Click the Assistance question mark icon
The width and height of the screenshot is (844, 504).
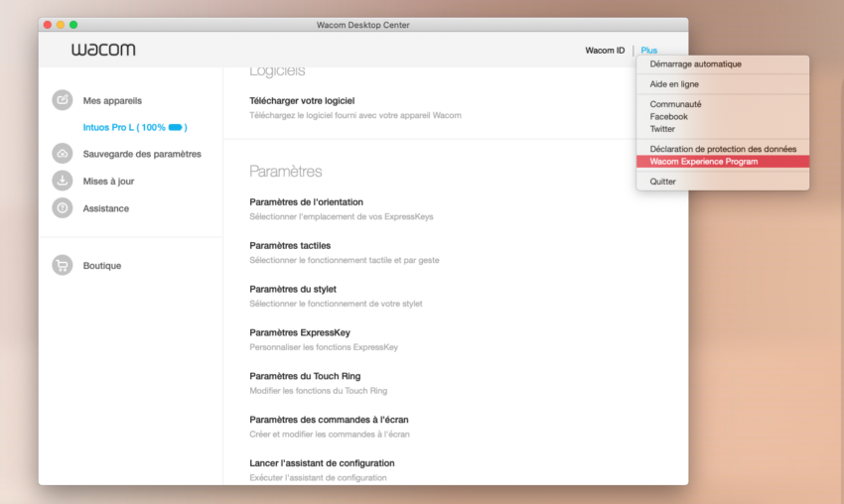pyautogui.click(x=63, y=208)
